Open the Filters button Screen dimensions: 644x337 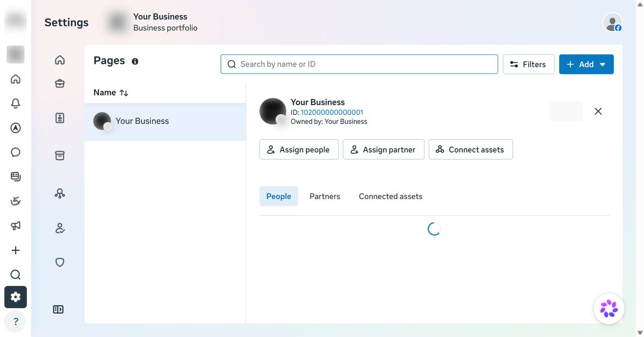pos(528,64)
